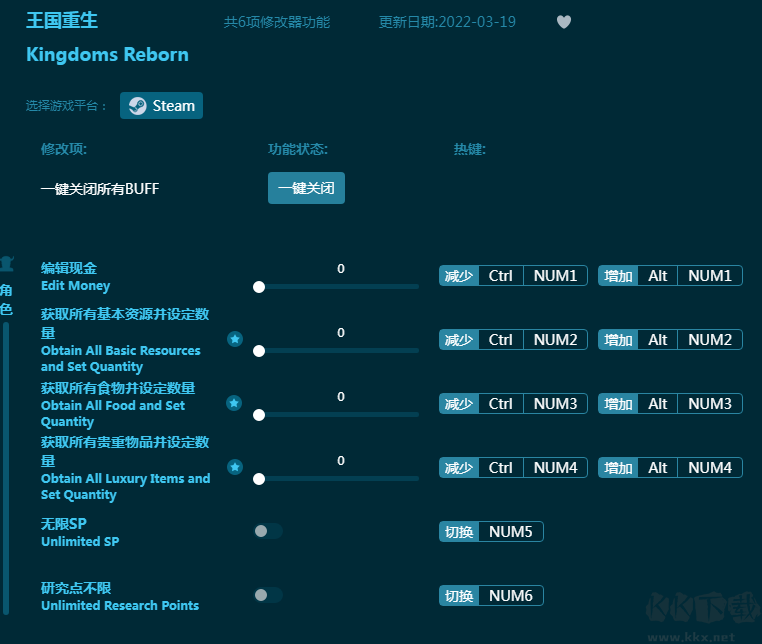Click the Edit Money slider handle

(259, 287)
